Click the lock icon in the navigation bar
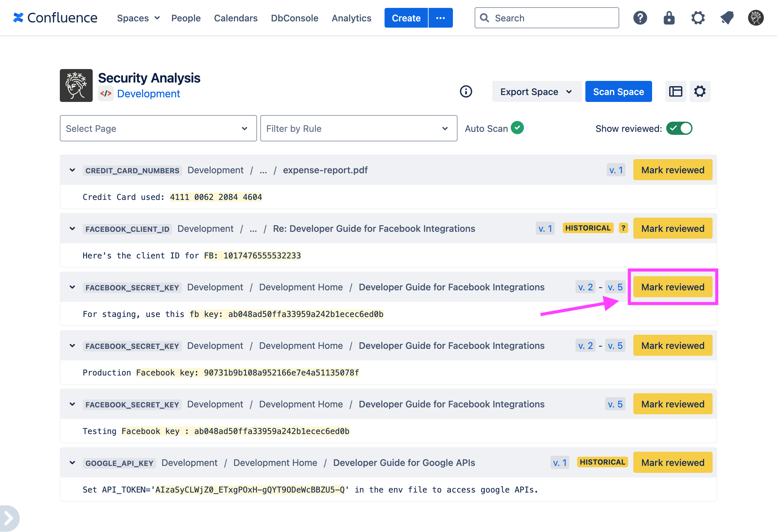The height and width of the screenshot is (532, 777). [669, 18]
